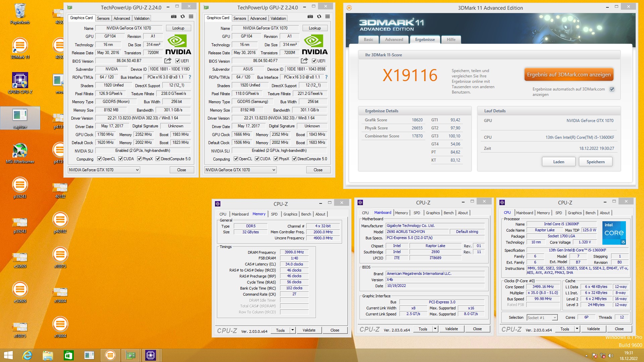The height and width of the screenshot is (362, 644).
Task: Toggle UEFI checkbox in left GPU-Z
Action: pos(177,61)
